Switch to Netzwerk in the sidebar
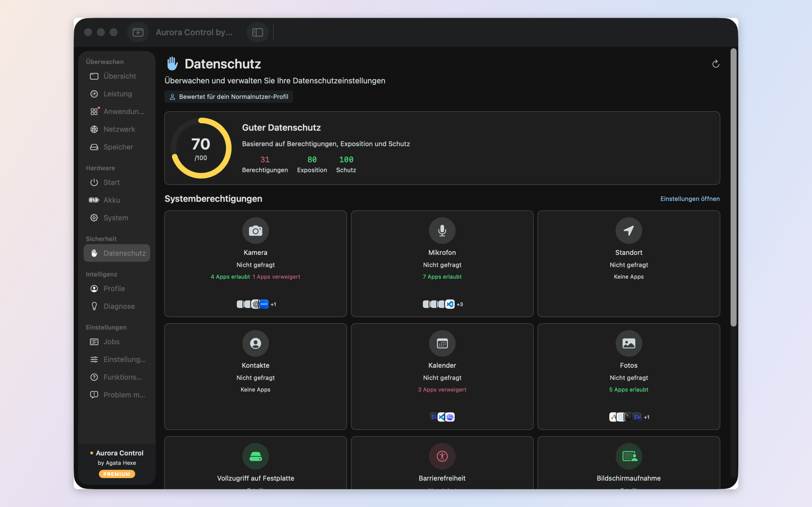The width and height of the screenshot is (812, 507). pyautogui.click(x=117, y=129)
